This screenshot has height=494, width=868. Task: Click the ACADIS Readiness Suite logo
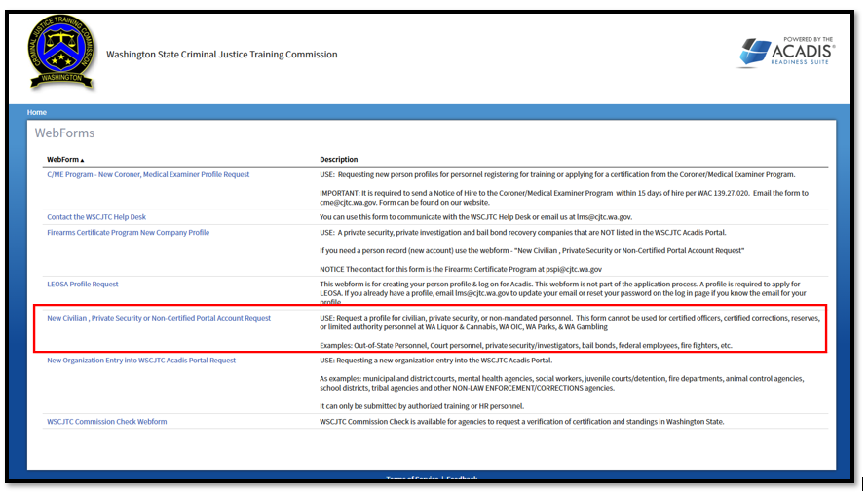[787, 52]
